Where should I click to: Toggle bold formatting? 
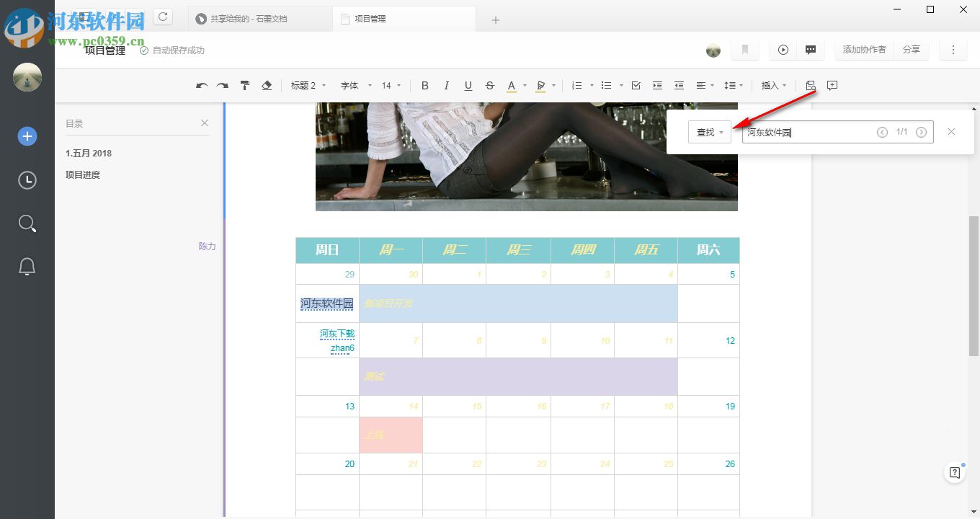425,86
